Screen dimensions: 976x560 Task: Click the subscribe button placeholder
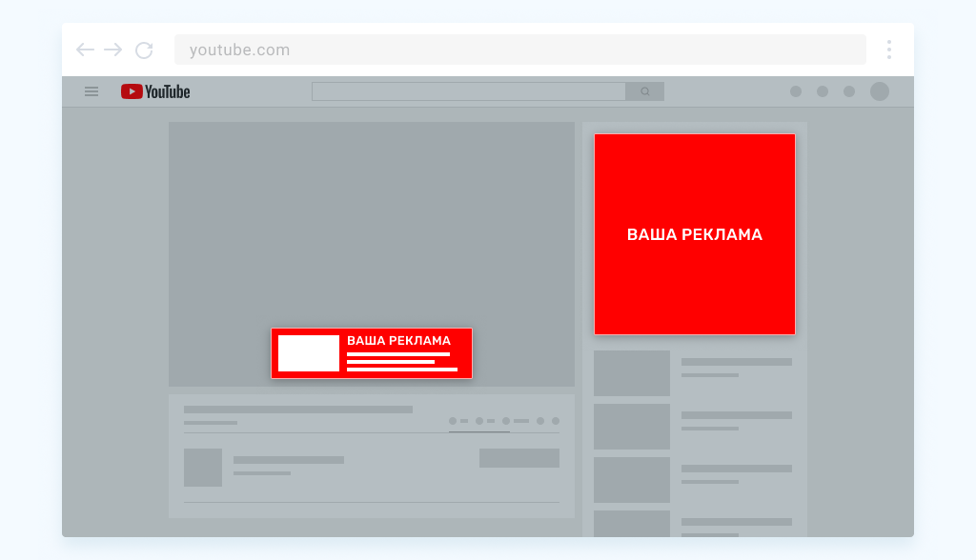pos(519,458)
